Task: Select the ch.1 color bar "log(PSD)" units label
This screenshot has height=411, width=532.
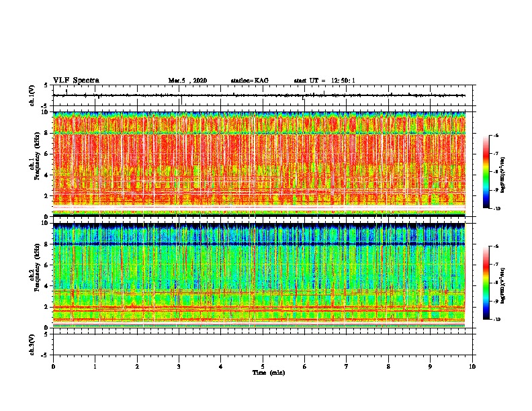Action: [x=503, y=175]
